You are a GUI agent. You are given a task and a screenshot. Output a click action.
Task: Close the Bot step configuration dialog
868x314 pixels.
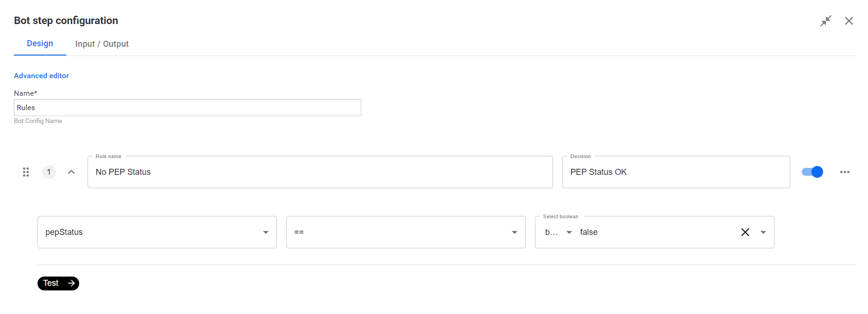click(849, 21)
